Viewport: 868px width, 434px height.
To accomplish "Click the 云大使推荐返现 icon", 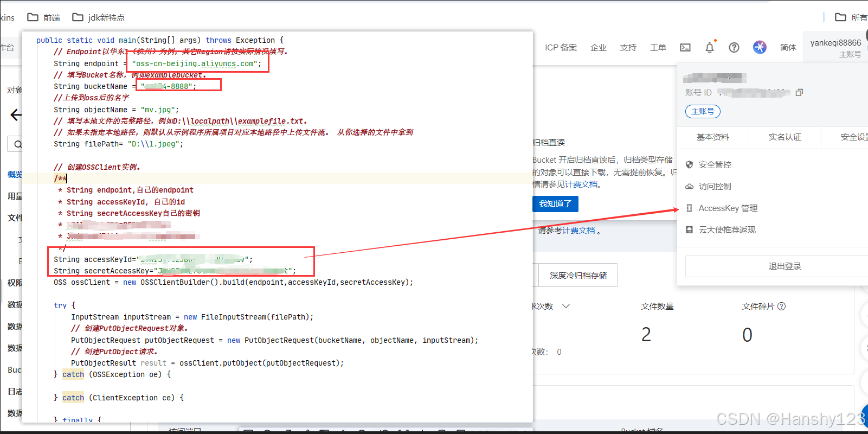I will [x=690, y=229].
